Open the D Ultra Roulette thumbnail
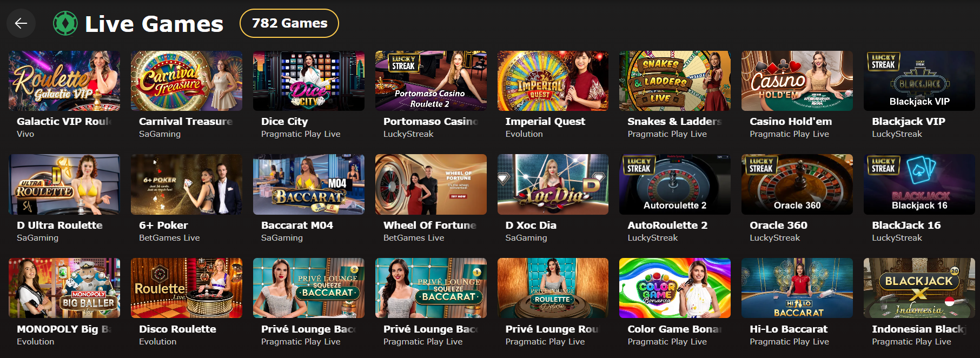The height and width of the screenshot is (358, 980). 64,184
